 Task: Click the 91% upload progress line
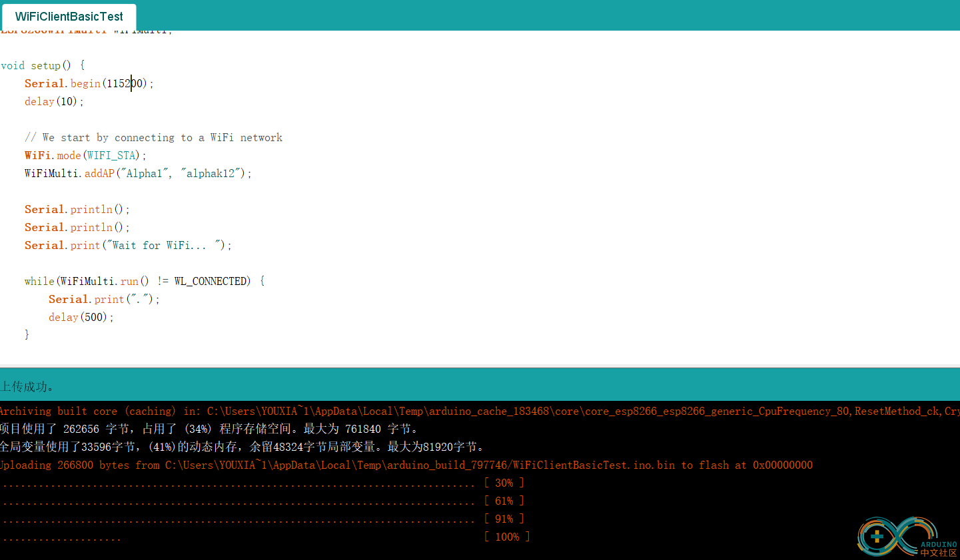pyautogui.click(x=263, y=519)
